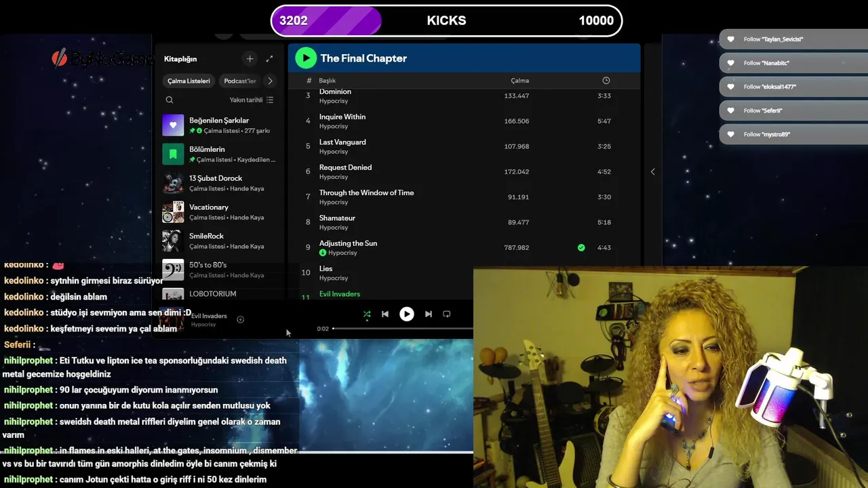This screenshot has width=868, height=488.
Task: Open Evil Invaders now-playing title
Action: pos(209,316)
